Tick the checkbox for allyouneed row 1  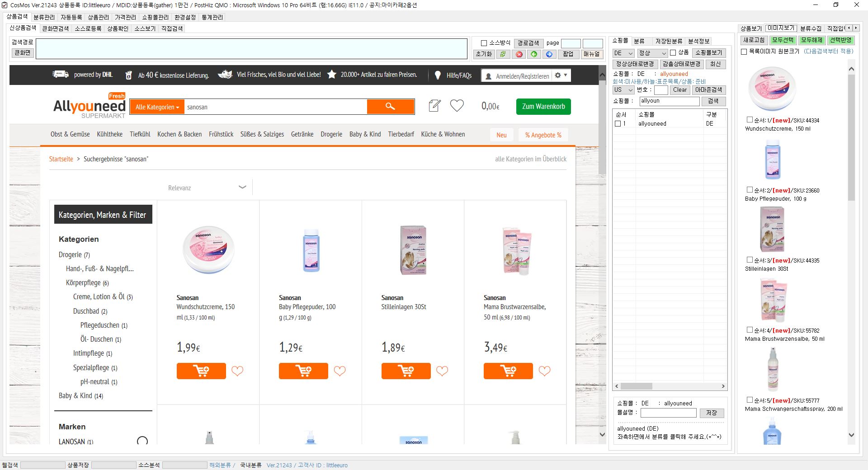618,124
